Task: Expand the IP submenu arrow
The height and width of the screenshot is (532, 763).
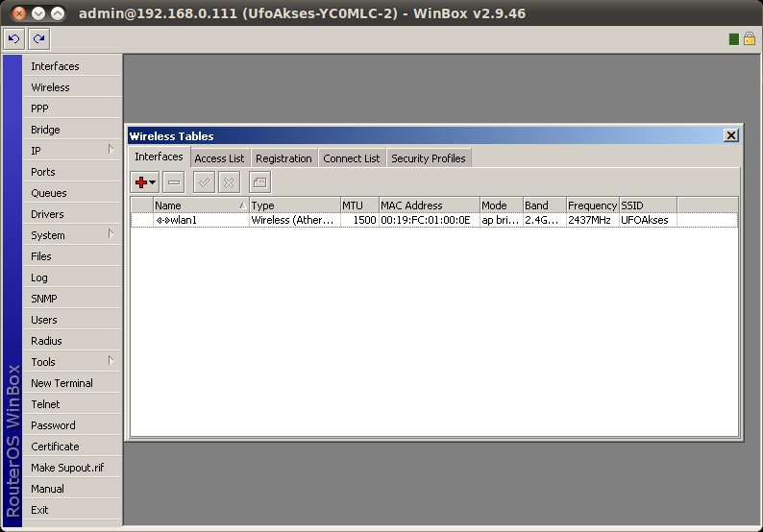Action: (x=111, y=149)
